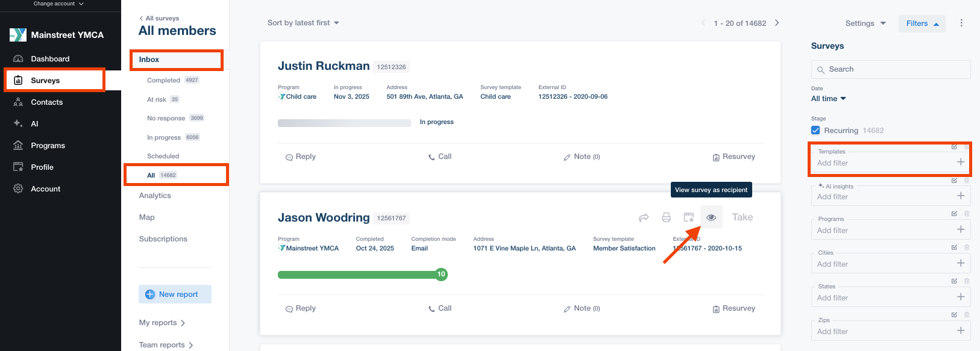The image size is (980, 351).
Task: Click Resurvey on Justin Ruckman's card
Action: [x=733, y=157]
